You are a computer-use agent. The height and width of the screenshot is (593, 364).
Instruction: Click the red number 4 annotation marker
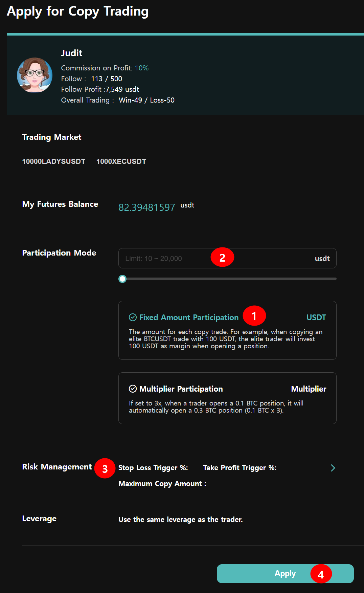[x=321, y=574]
